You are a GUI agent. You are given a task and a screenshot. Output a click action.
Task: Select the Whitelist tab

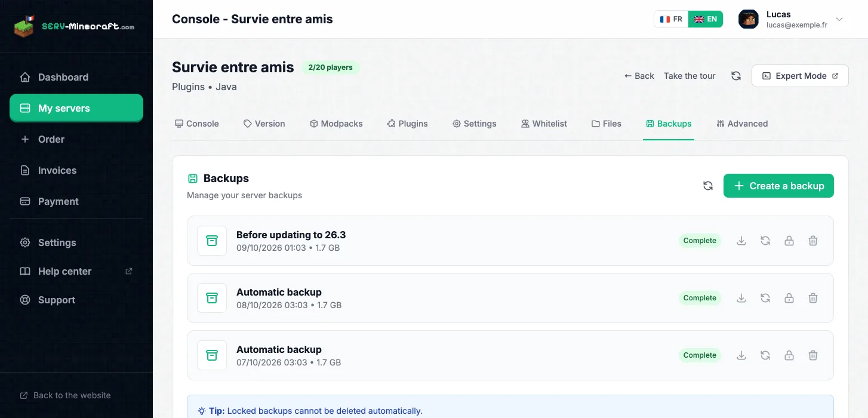pos(544,124)
